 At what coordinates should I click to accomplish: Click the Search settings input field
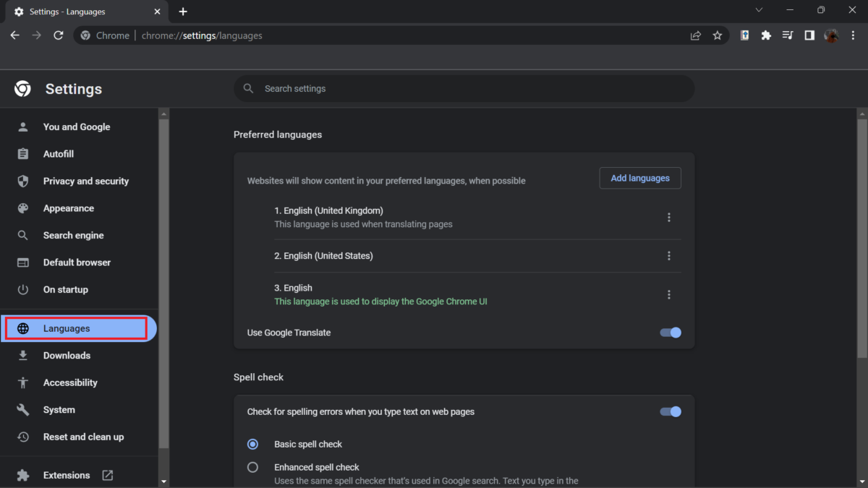[x=463, y=88]
